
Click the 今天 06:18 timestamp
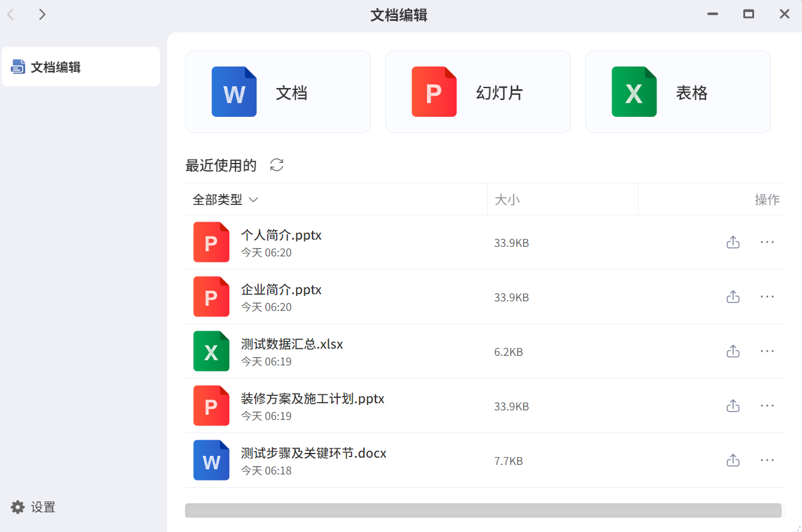click(266, 471)
